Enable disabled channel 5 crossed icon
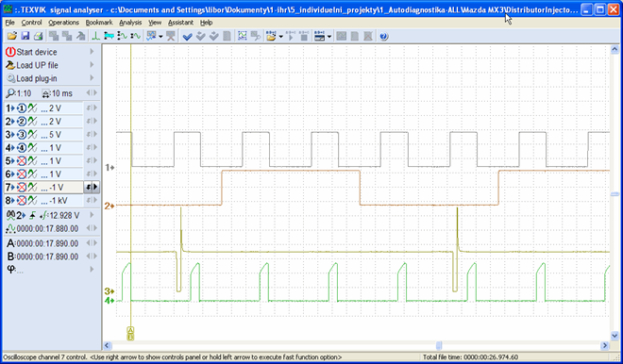 tap(22, 161)
